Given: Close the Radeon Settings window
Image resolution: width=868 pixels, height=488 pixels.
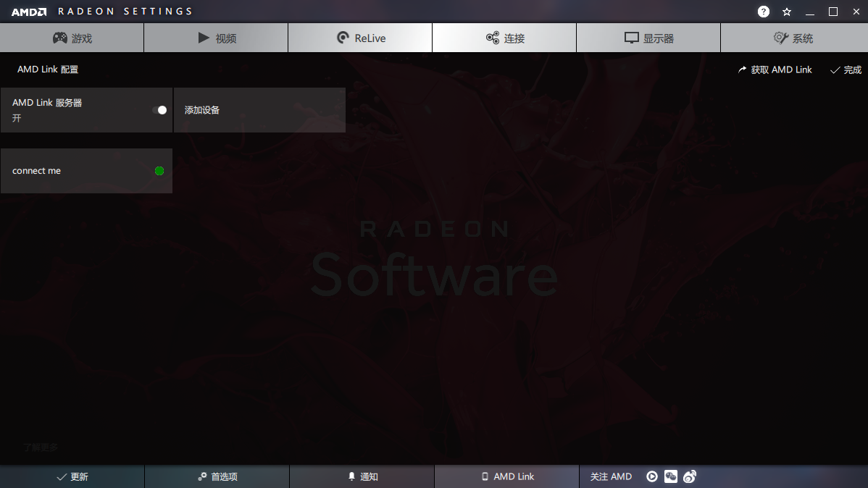Looking at the screenshot, I should (856, 12).
